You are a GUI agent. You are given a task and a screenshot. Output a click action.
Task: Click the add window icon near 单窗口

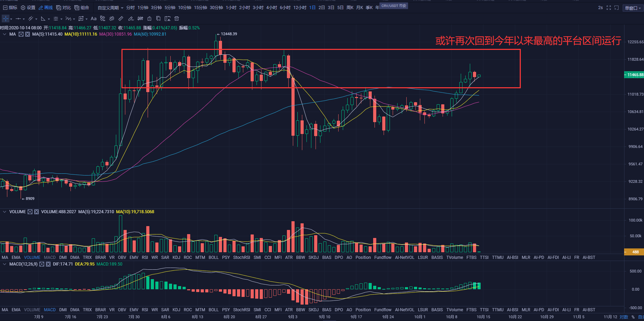click(616, 8)
